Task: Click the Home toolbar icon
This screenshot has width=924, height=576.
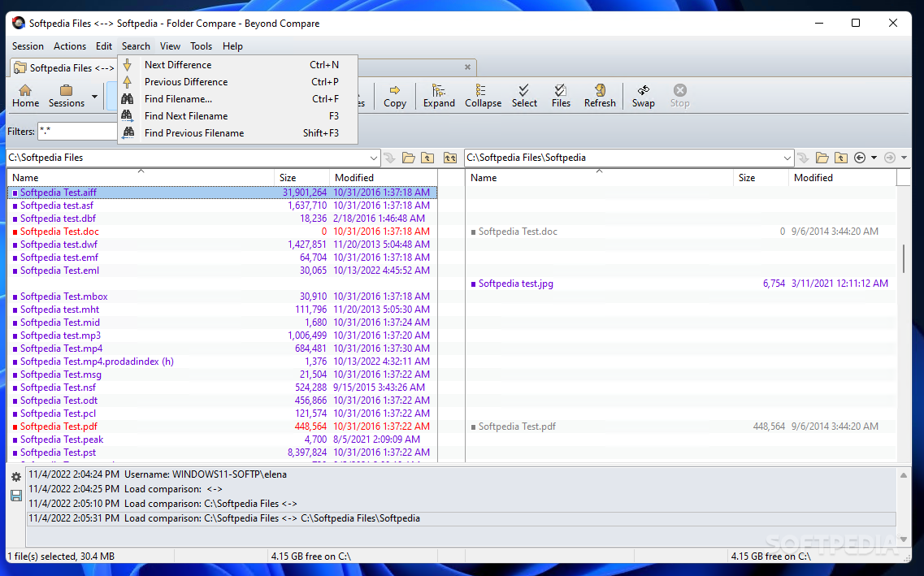Action: 25,96
